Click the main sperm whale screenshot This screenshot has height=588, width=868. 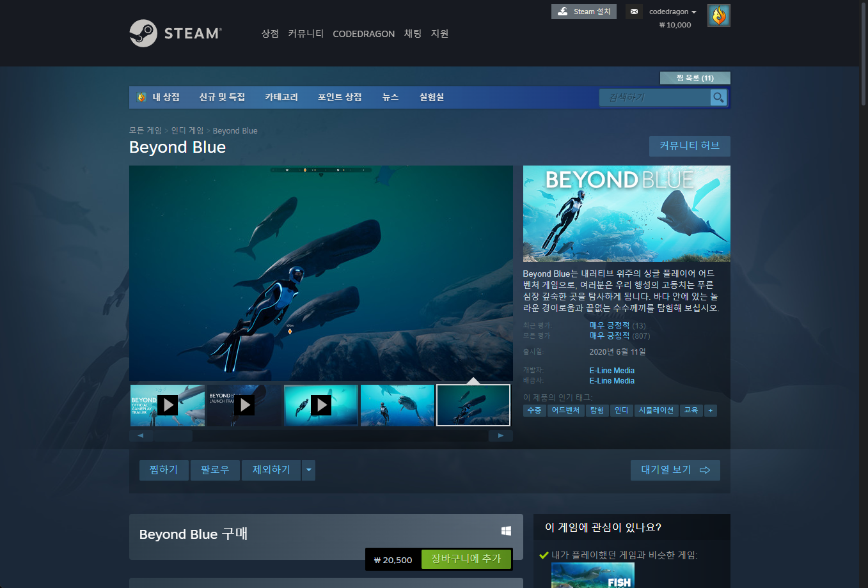tap(321, 274)
